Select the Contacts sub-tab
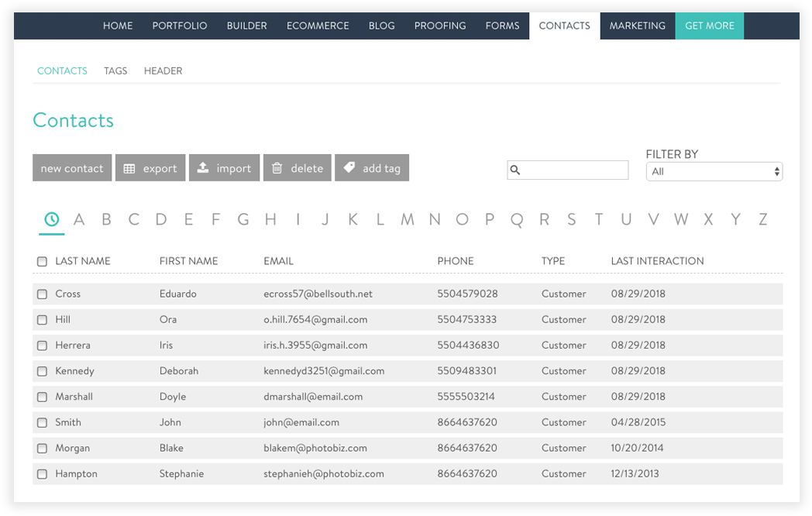 pyautogui.click(x=62, y=71)
